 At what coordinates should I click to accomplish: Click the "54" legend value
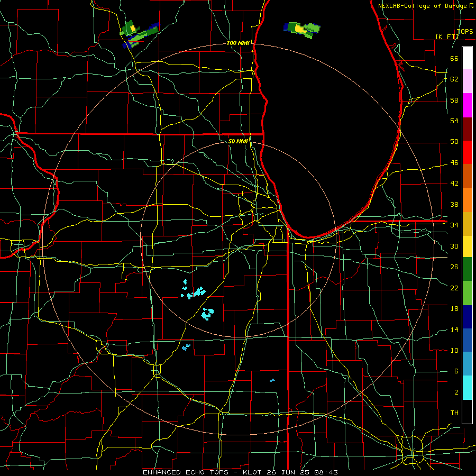click(454, 121)
